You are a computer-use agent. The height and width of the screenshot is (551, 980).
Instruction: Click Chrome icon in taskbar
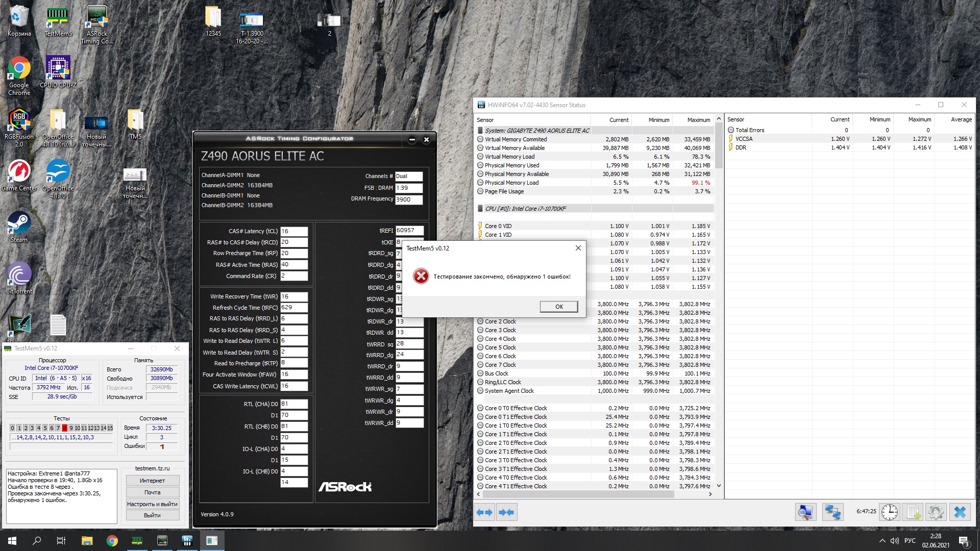coord(112,541)
